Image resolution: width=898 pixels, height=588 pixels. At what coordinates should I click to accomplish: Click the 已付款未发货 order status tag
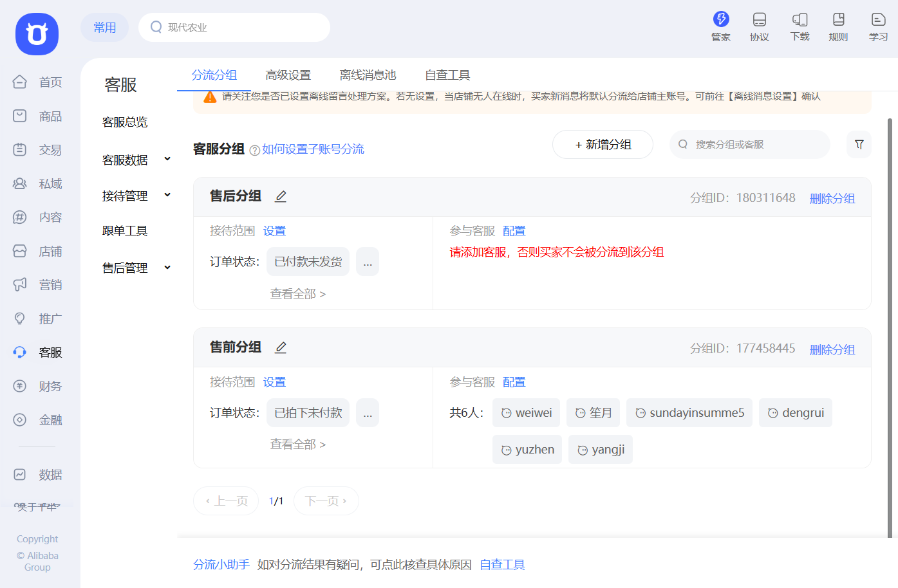tap(308, 262)
